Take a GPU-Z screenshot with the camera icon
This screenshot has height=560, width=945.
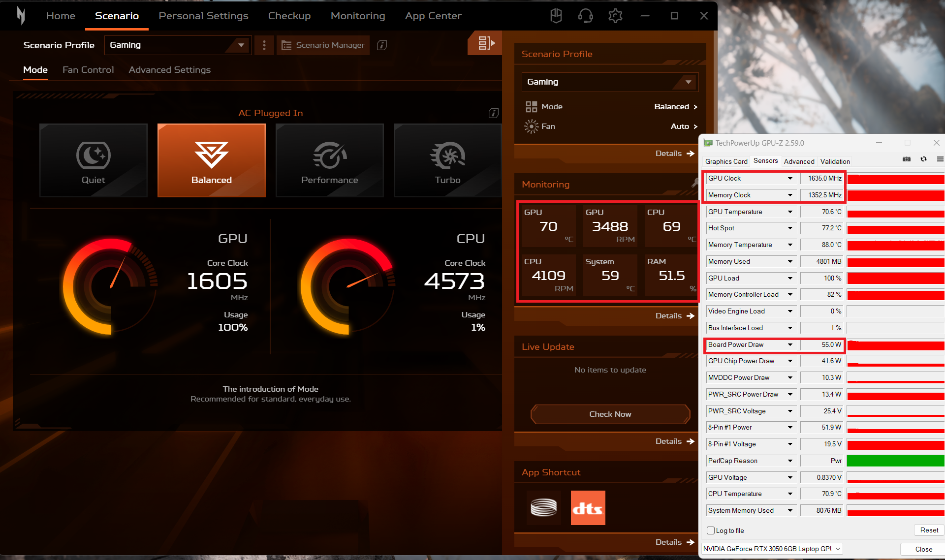point(907,159)
